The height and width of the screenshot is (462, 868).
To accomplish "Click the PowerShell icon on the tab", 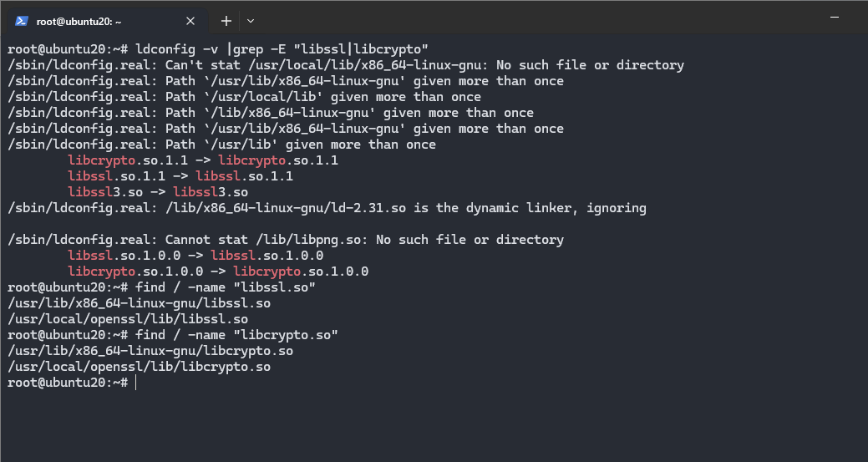I will (x=21, y=21).
